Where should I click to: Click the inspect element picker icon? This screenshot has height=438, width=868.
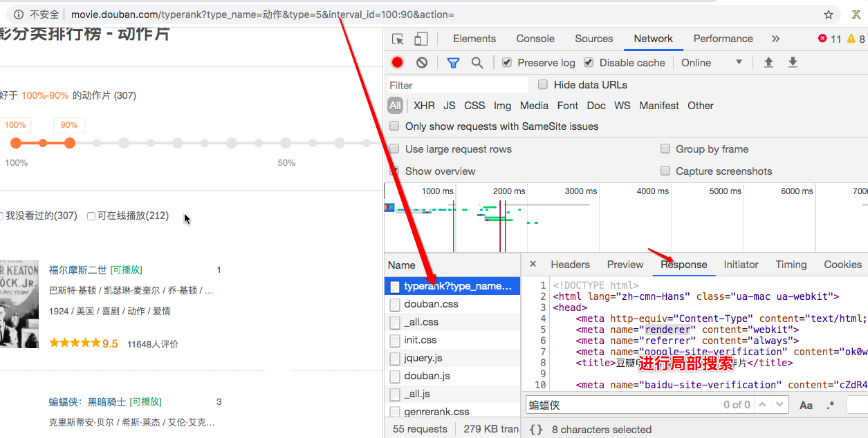coord(398,39)
